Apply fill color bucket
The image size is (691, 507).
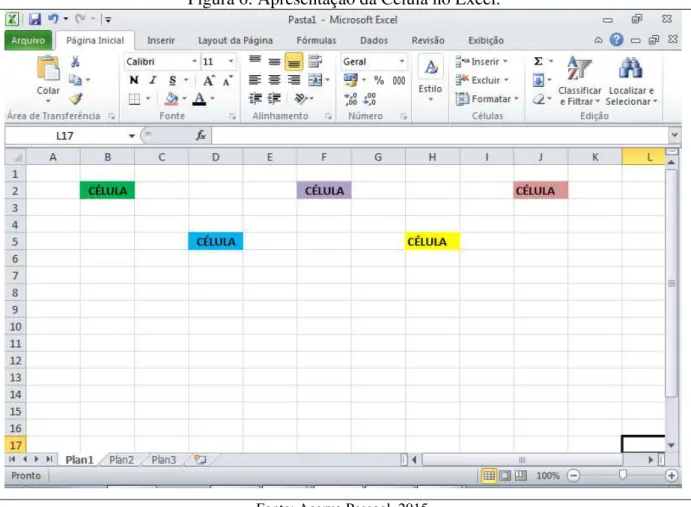pyautogui.click(x=171, y=99)
